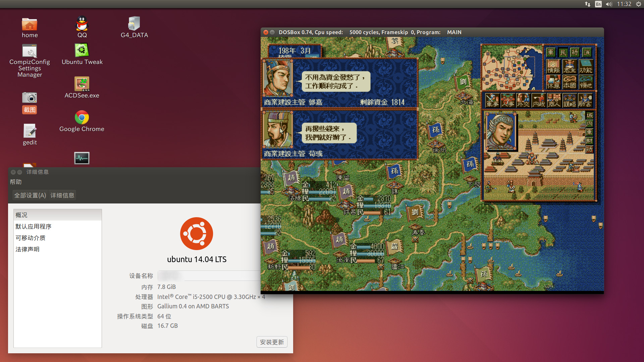The image size is (644, 362).
Task: Switch to the 將 city view tab
Action: pyautogui.click(x=589, y=149)
